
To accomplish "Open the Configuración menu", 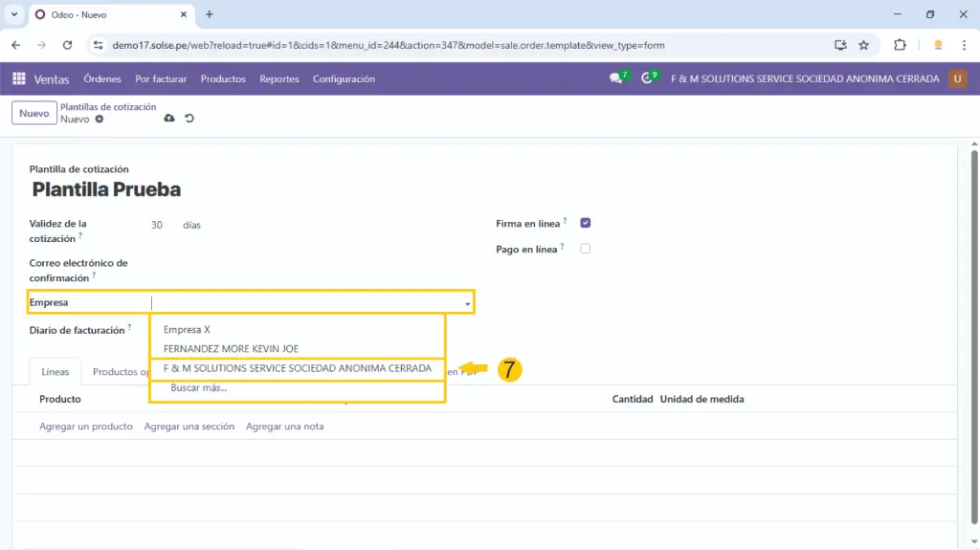I will pyautogui.click(x=344, y=79).
